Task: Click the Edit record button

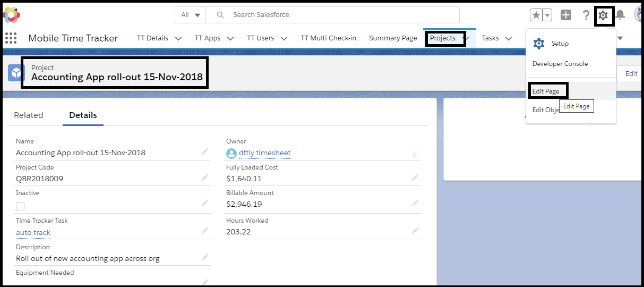Action: tap(631, 74)
